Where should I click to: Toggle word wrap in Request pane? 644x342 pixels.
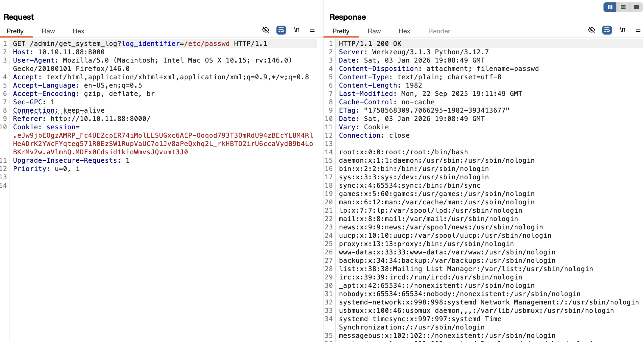tap(281, 30)
